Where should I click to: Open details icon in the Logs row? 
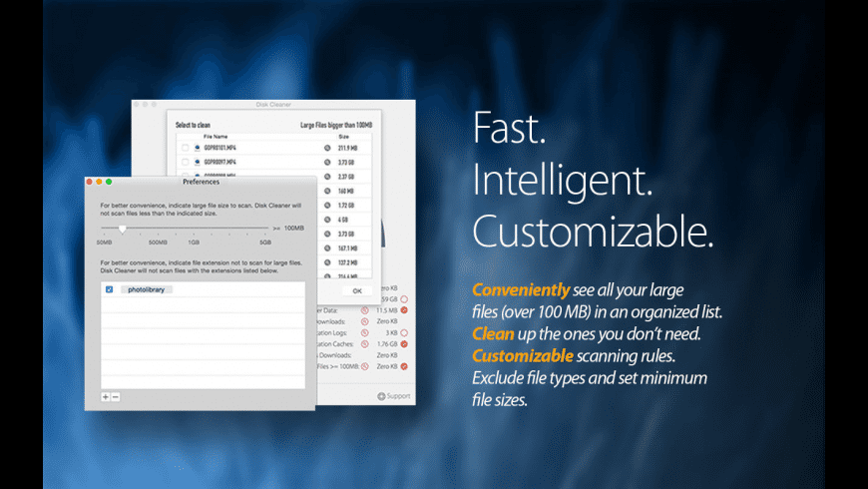[365, 333]
